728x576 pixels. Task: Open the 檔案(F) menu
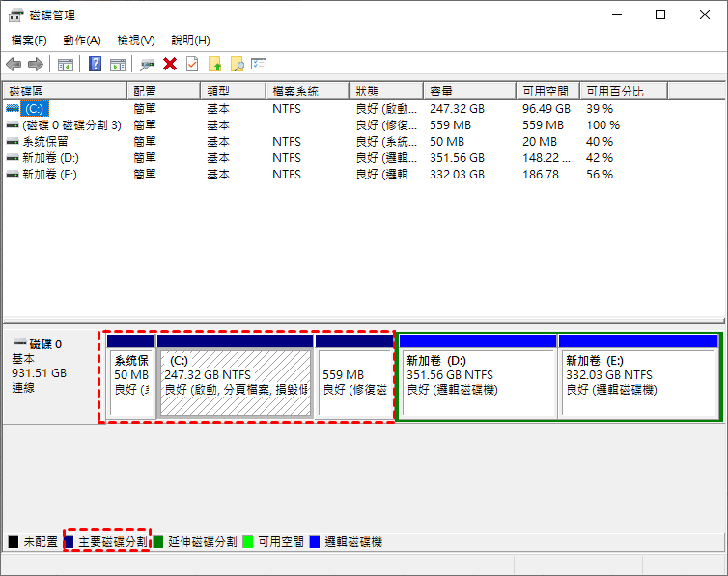pos(29,41)
